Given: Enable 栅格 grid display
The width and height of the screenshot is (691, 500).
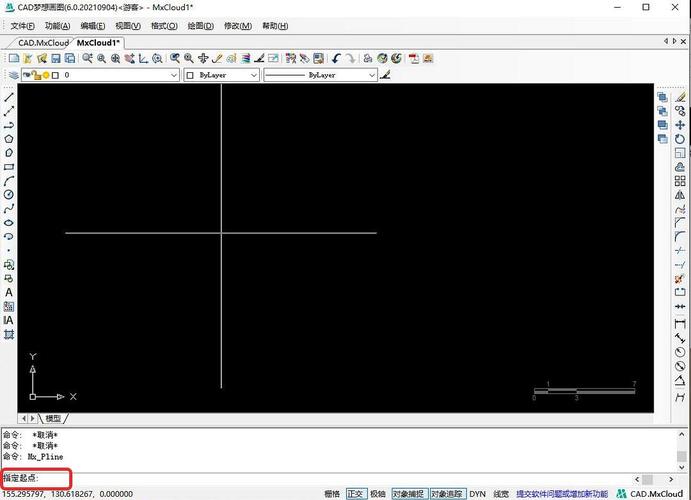Looking at the screenshot, I should coord(332,494).
